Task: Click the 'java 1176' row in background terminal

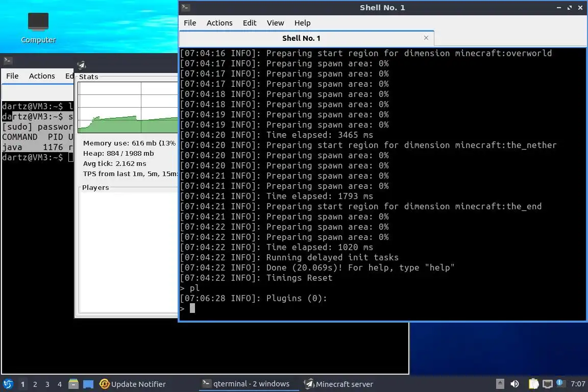Action: pos(37,148)
